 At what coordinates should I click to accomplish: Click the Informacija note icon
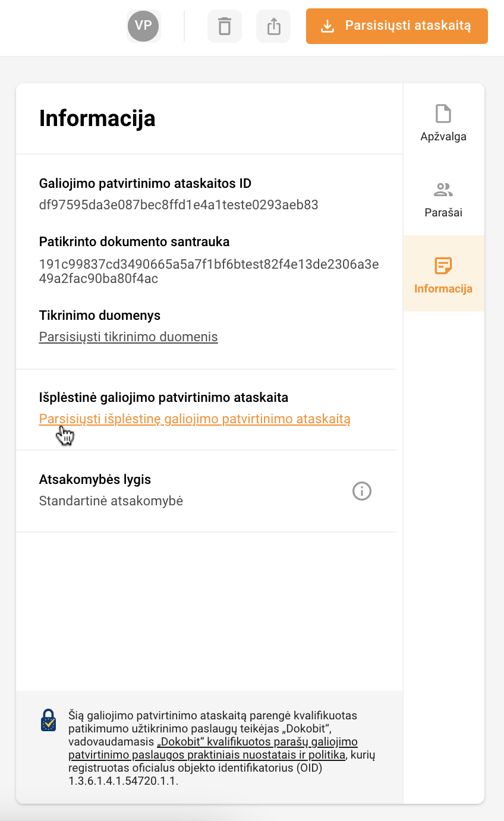(443, 266)
